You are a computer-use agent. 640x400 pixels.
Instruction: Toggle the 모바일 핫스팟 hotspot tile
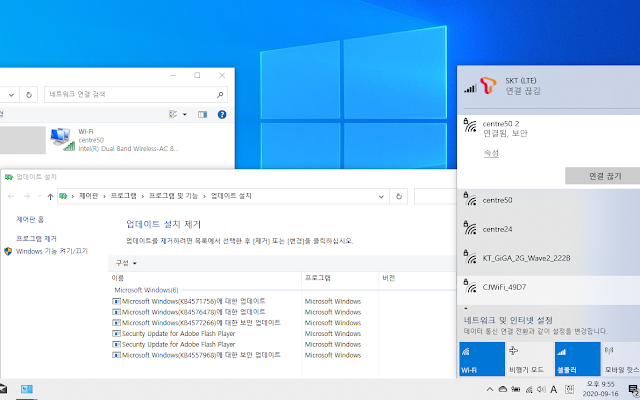tap(621, 359)
